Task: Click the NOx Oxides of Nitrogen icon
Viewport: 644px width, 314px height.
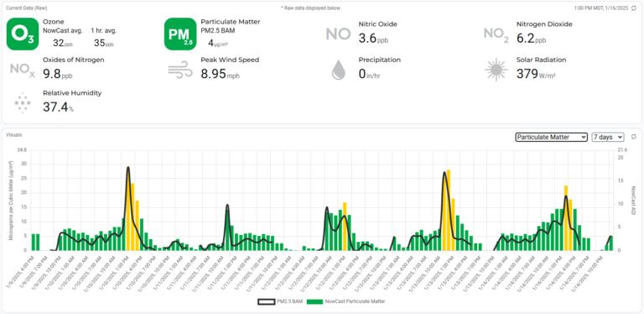Action: [x=23, y=71]
